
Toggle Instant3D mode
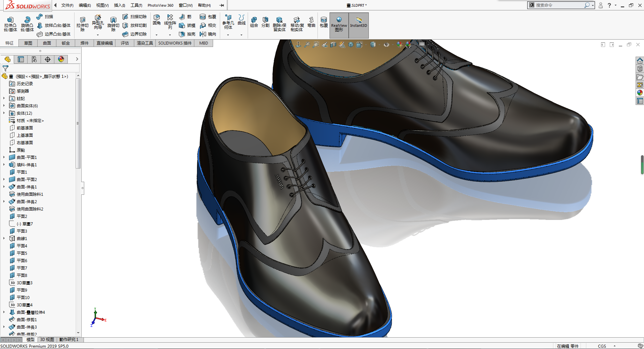point(359,25)
